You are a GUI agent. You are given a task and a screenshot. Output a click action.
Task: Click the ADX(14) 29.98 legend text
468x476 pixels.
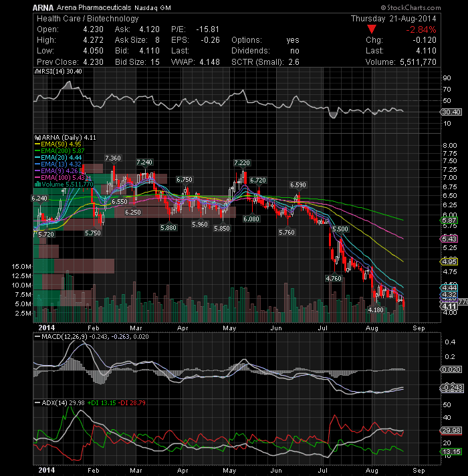point(63,403)
